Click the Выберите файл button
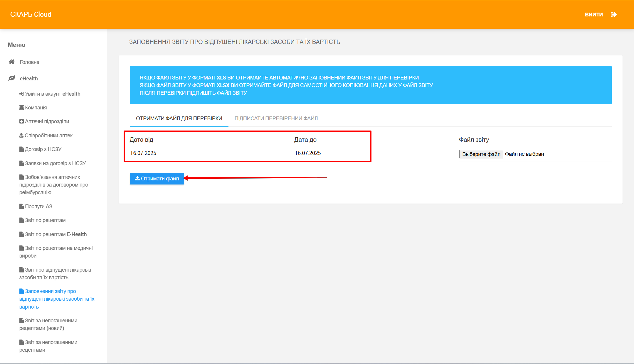 tap(481, 154)
